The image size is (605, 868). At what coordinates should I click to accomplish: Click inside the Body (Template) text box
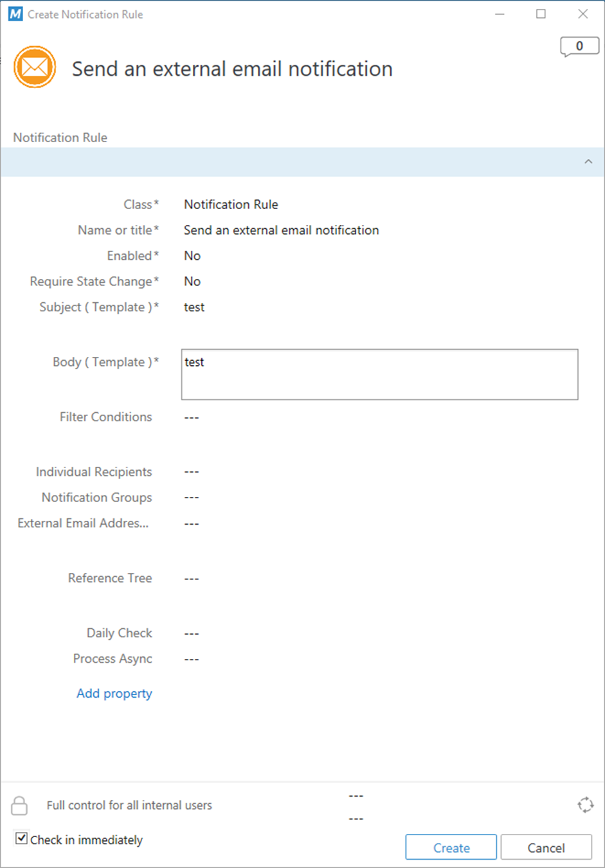click(379, 374)
